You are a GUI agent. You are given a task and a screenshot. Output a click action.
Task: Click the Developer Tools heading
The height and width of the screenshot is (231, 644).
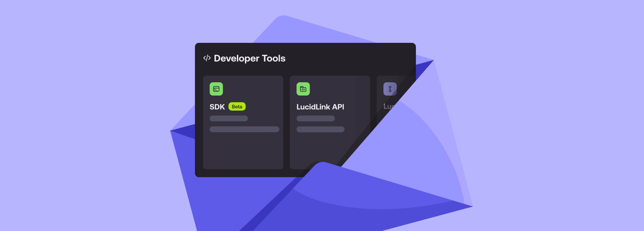click(250, 58)
